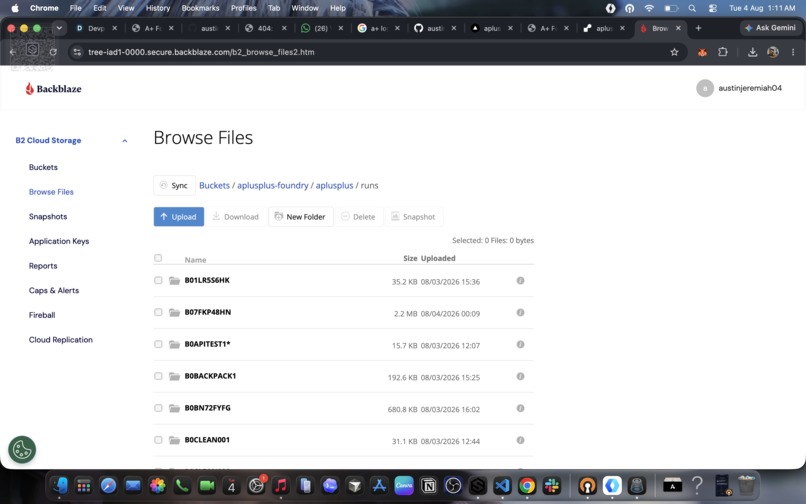Open the B0BN72FYFG folder name
This screenshot has height=504, width=806.
208,408
